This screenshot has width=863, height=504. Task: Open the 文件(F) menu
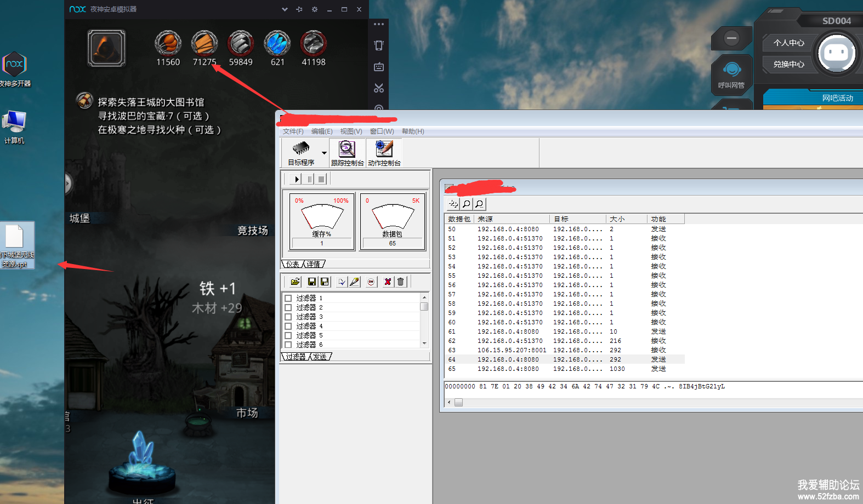(x=293, y=131)
